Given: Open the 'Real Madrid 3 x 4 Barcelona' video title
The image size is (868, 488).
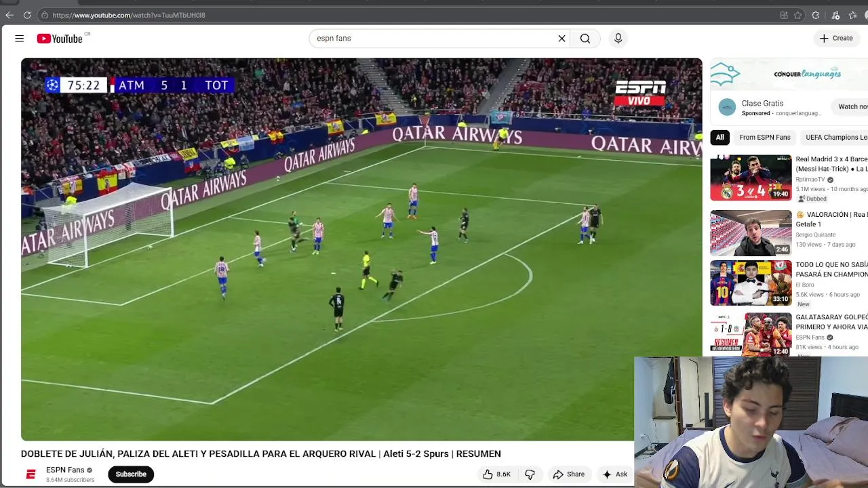Looking at the screenshot, I should pos(831,164).
